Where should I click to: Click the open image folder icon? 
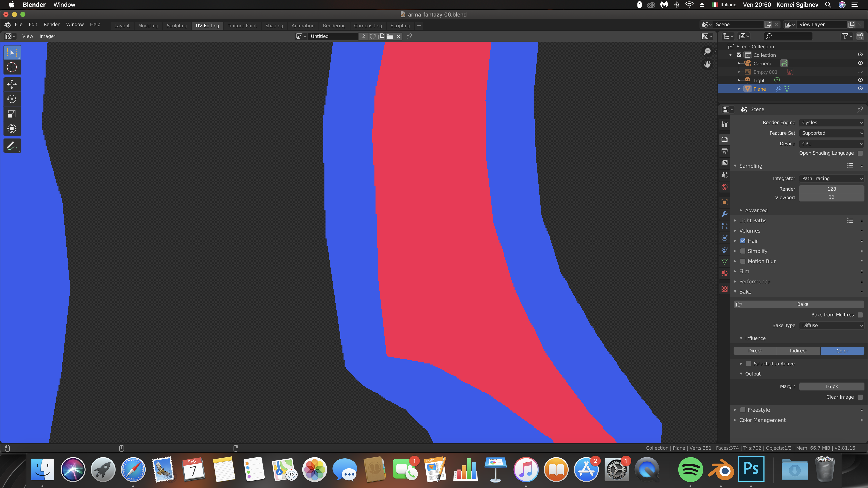[390, 36]
